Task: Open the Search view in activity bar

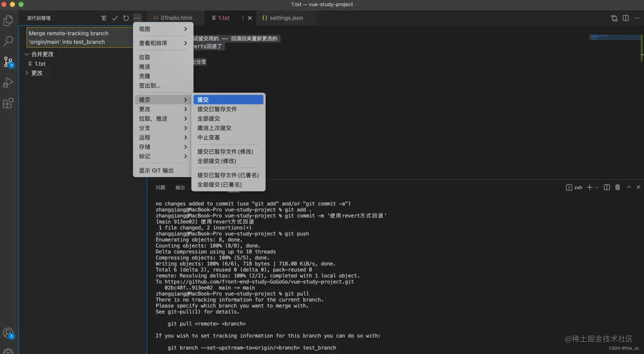Action: pyautogui.click(x=8, y=41)
